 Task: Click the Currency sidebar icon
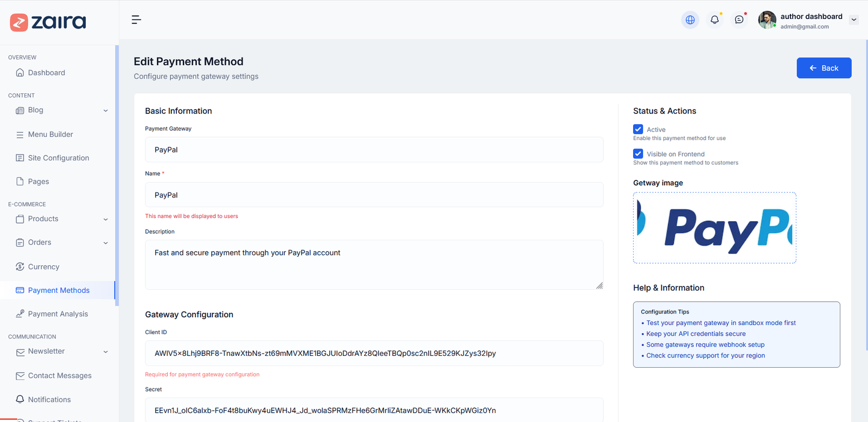click(x=20, y=267)
